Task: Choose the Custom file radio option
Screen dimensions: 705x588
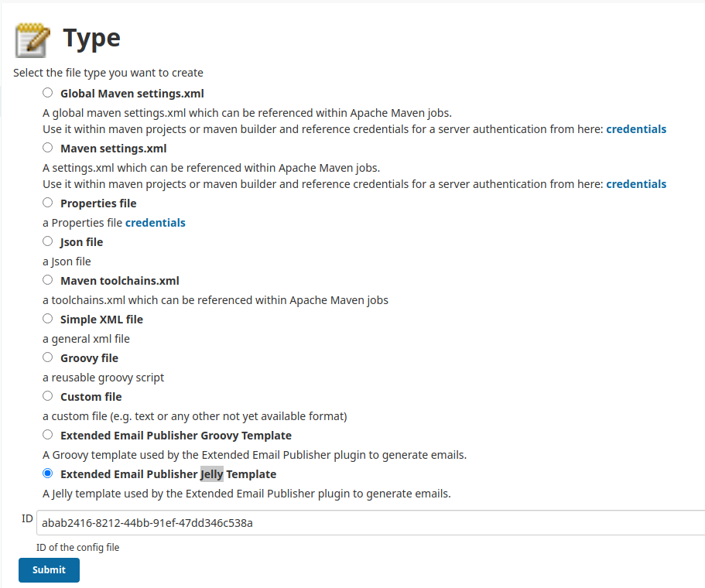Action: [x=48, y=395]
